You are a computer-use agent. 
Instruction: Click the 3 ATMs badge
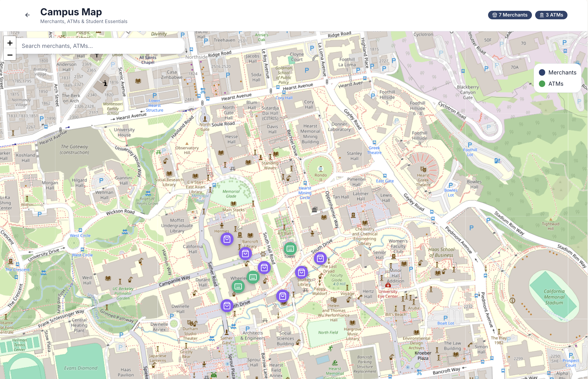point(551,15)
